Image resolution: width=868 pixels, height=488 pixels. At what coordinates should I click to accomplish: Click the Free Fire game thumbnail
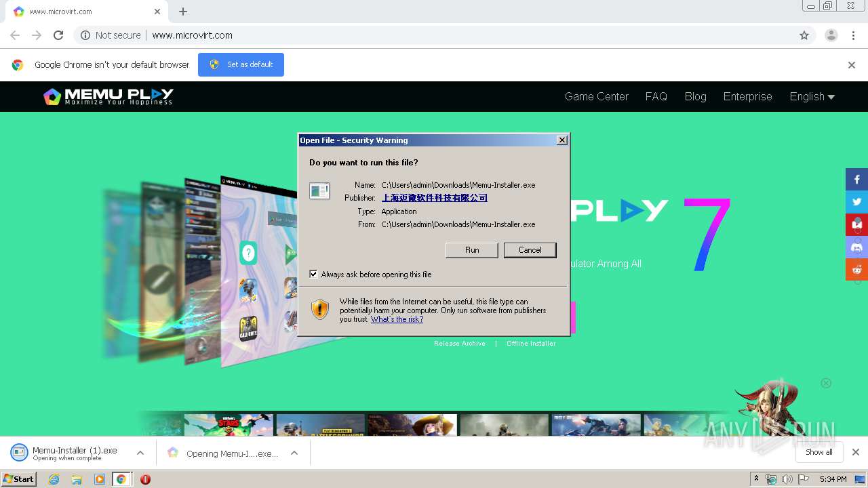[596, 425]
